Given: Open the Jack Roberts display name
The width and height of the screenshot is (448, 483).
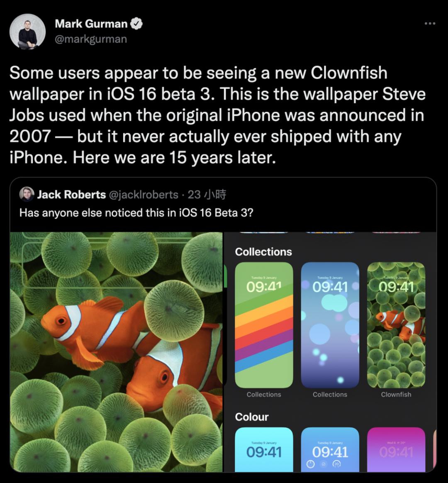Looking at the screenshot, I should 71,195.
